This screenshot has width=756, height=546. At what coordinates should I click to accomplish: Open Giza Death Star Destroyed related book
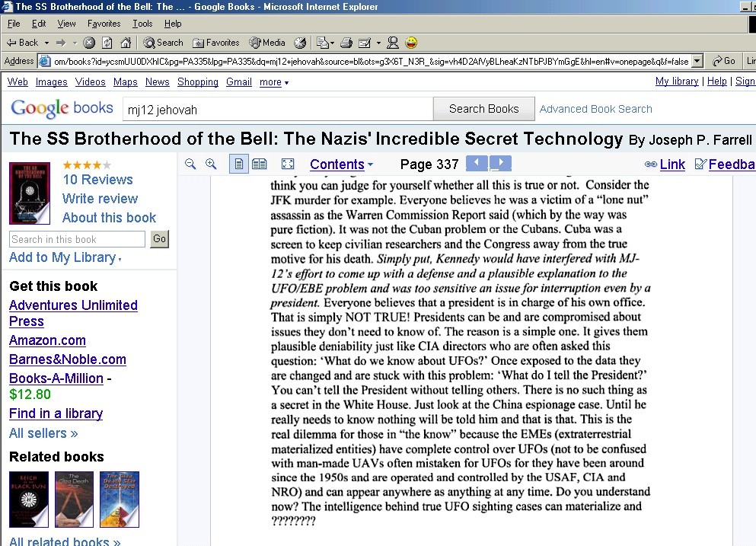coord(120,500)
